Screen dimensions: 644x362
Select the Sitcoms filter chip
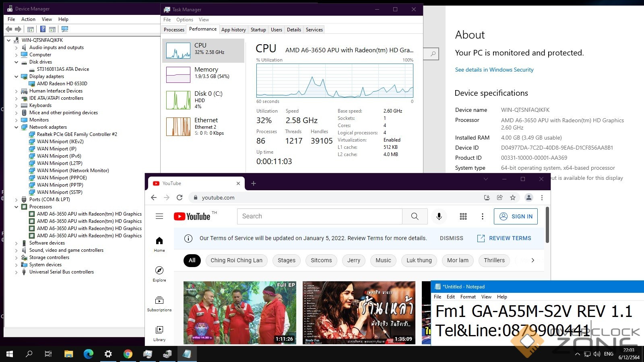point(321,260)
